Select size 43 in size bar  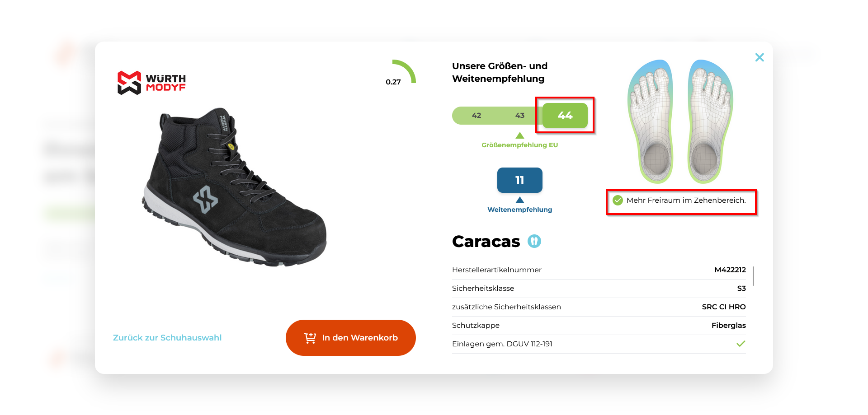[x=520, y=116]
